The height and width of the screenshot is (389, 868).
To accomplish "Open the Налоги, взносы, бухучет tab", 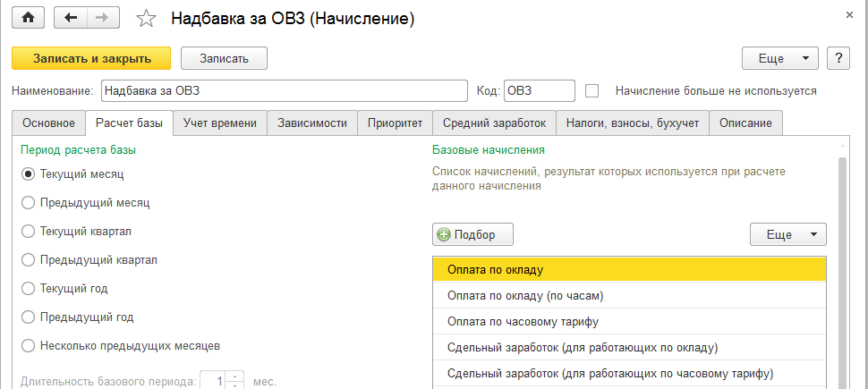I will [632, 123].
